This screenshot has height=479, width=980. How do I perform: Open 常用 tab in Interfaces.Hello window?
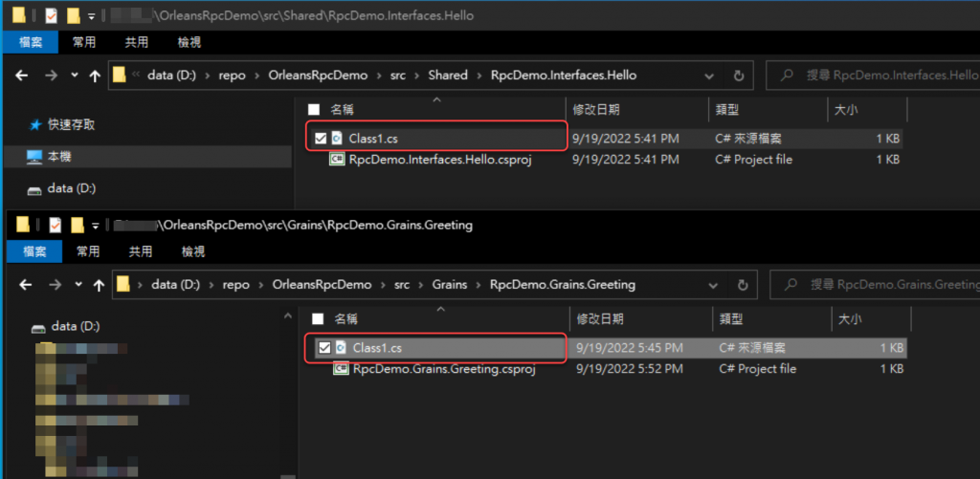(84, 42)
